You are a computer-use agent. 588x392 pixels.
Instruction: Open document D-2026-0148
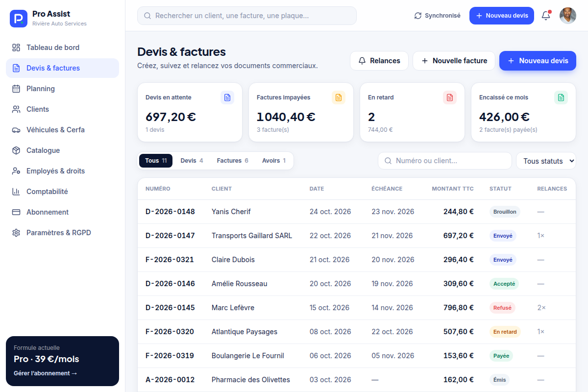(x=170, y=212)
